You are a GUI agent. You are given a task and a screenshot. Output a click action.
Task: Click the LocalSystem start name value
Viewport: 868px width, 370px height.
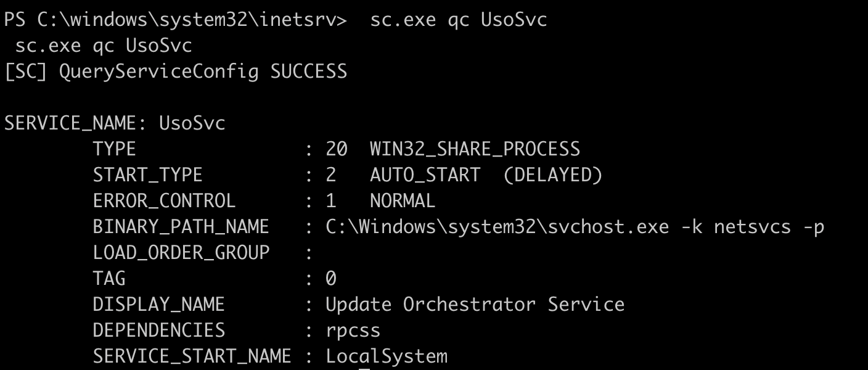(386, 356)
